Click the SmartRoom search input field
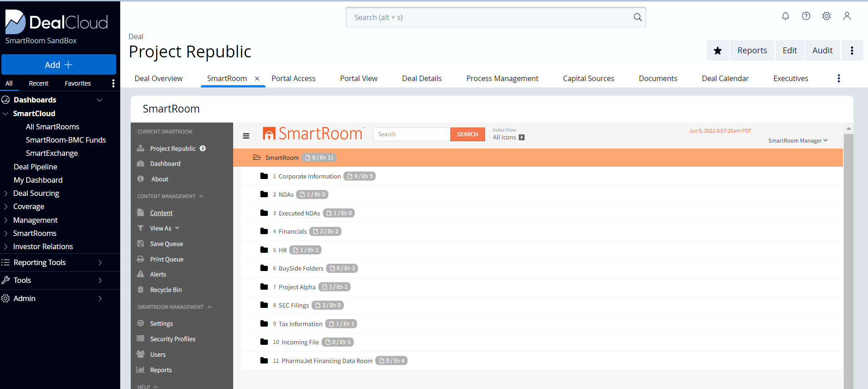Image resolution: width=868 pixels, height=389 pixels. [x=411, y=134]
